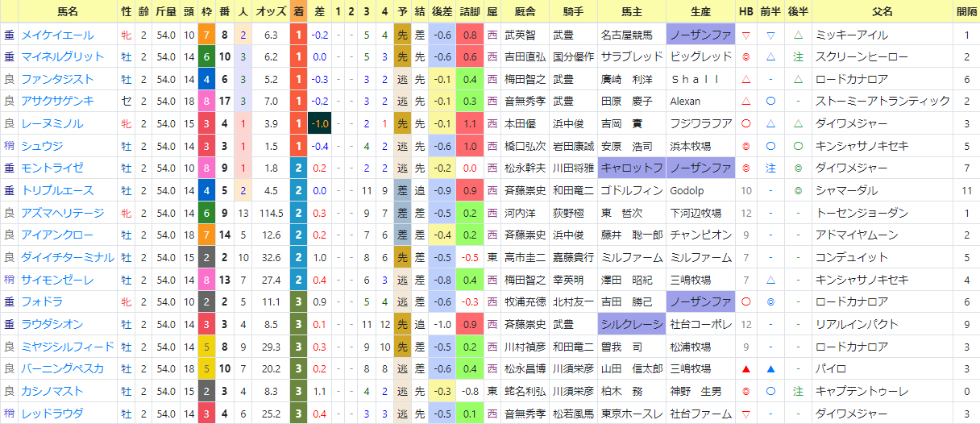Image resolution: width=980 pixels, height=424 pixels.
Task: Open horse link ラウダシオン
Action: click(52, 323)
